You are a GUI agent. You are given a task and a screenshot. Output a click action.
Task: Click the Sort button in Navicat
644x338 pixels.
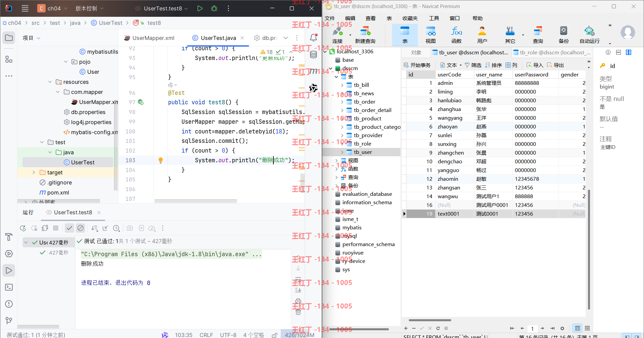[x=493, y=65]
